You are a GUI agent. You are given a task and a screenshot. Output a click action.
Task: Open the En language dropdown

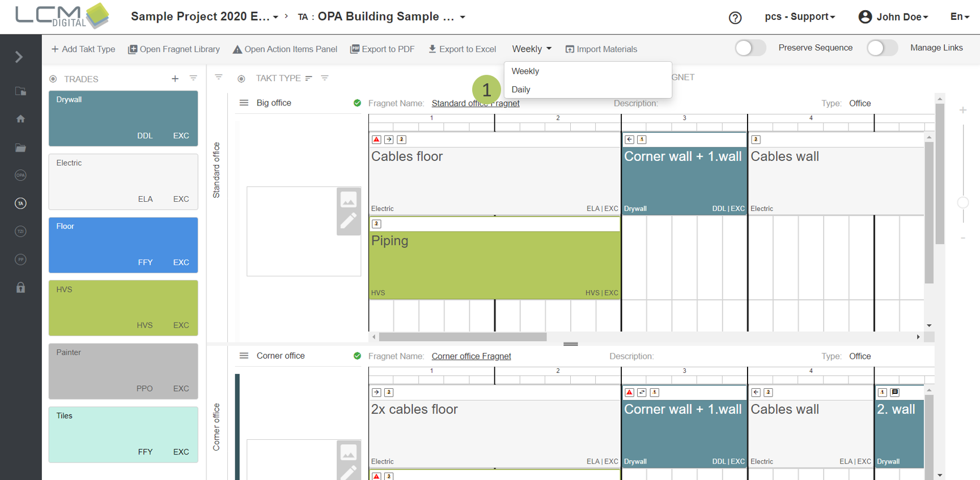point(959,17)
